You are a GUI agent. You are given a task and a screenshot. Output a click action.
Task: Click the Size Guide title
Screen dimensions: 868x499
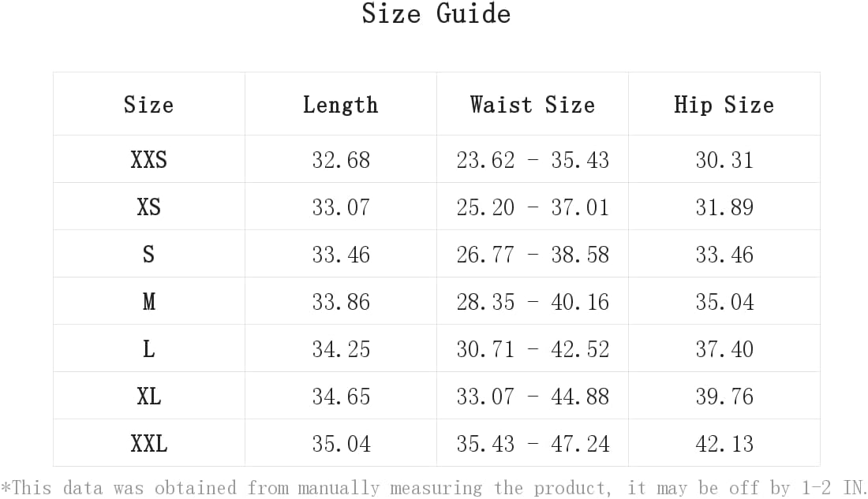pos(436,13)
